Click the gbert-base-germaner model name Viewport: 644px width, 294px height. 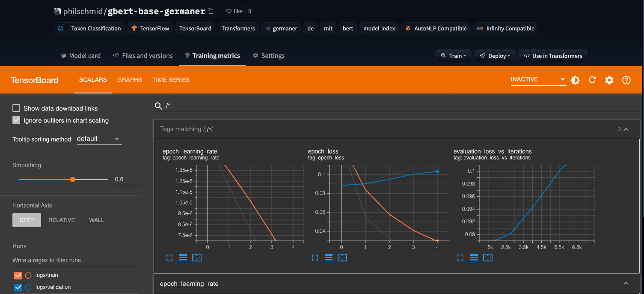click(x=156, y=12)
